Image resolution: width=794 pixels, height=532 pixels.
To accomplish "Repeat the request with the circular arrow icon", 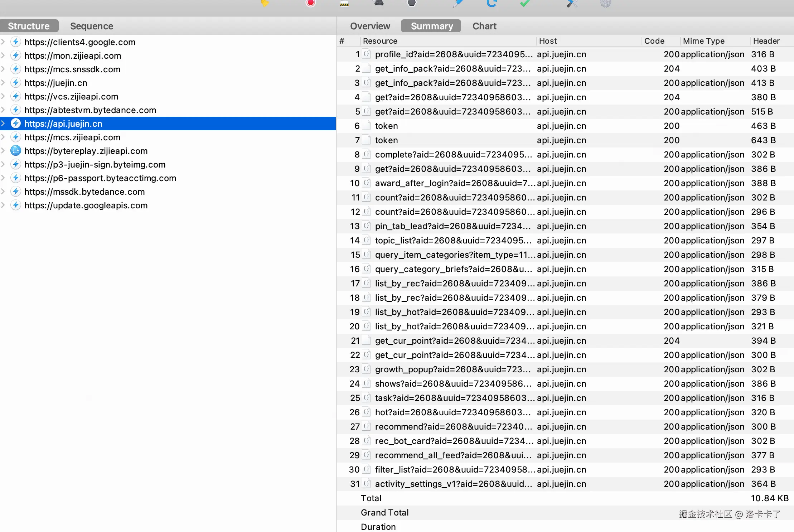I will pos(492,3).
